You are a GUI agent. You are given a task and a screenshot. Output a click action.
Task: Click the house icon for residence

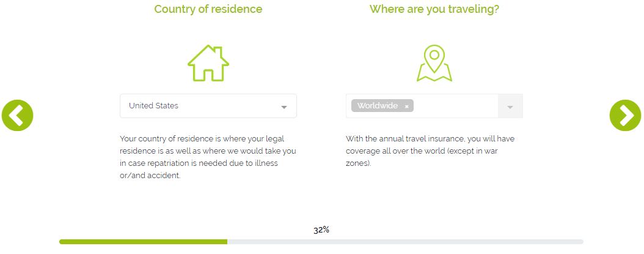(208, 63)
